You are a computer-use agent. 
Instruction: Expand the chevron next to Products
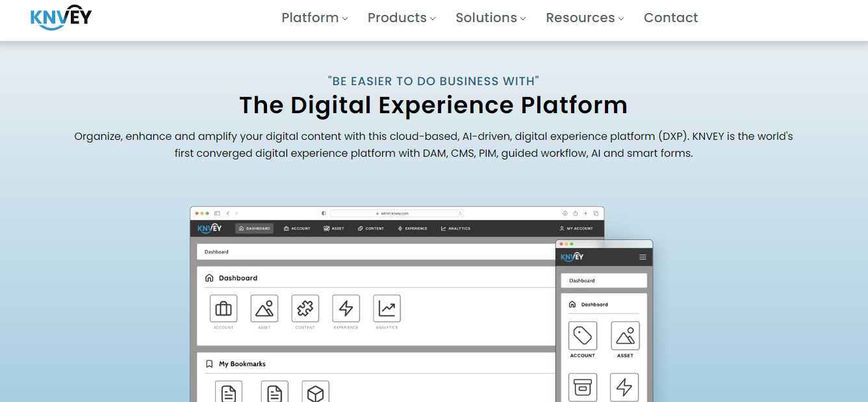click(x=433, y=19)
